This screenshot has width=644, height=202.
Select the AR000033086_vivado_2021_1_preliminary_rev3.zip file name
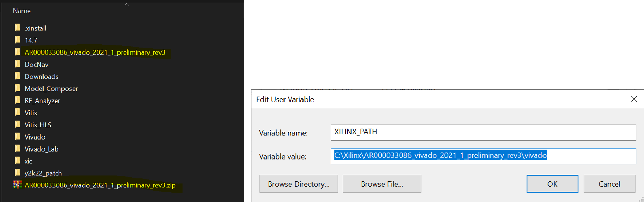point(100,185)
